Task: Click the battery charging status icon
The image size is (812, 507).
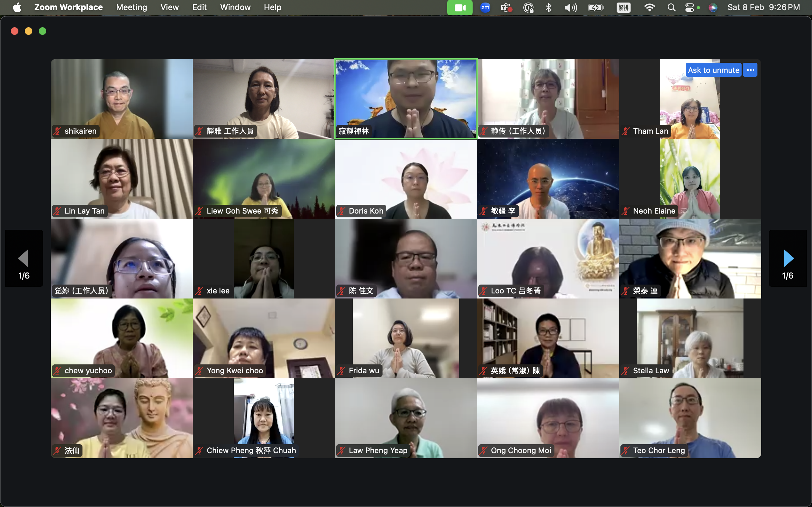Action: click(596, 7)
